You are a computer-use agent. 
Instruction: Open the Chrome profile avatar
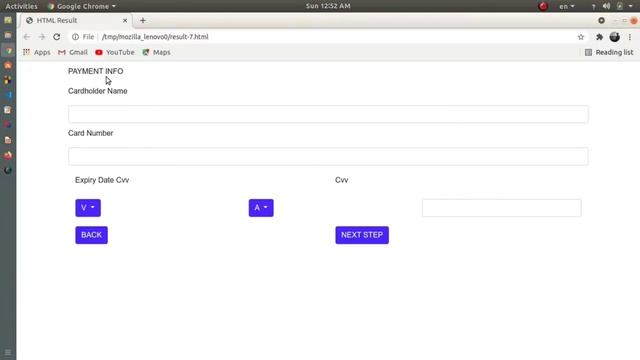[614, 37]
